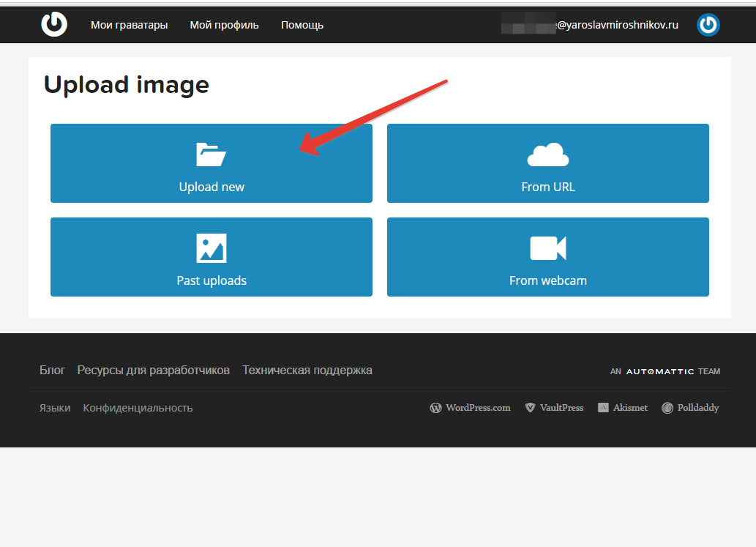
Task: Click the picture icon in Past uploads
Action: pos(212,248)
